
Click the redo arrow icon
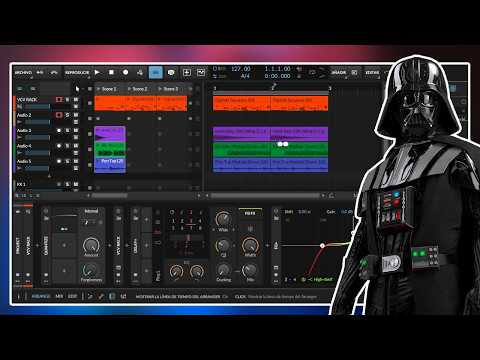point(54,72)
